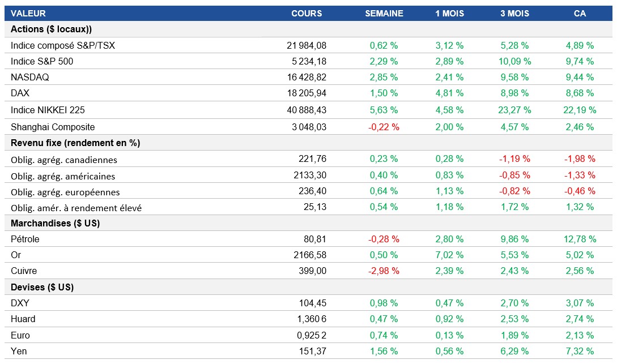Click the CA column header
This screenshot has width=617, height=364.
click(x=580, y=13)
